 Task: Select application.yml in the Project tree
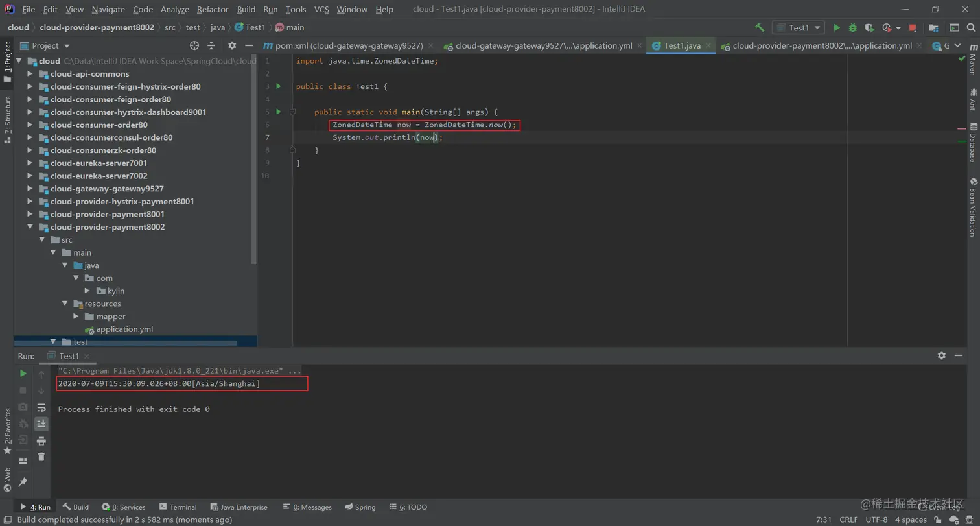124,329
